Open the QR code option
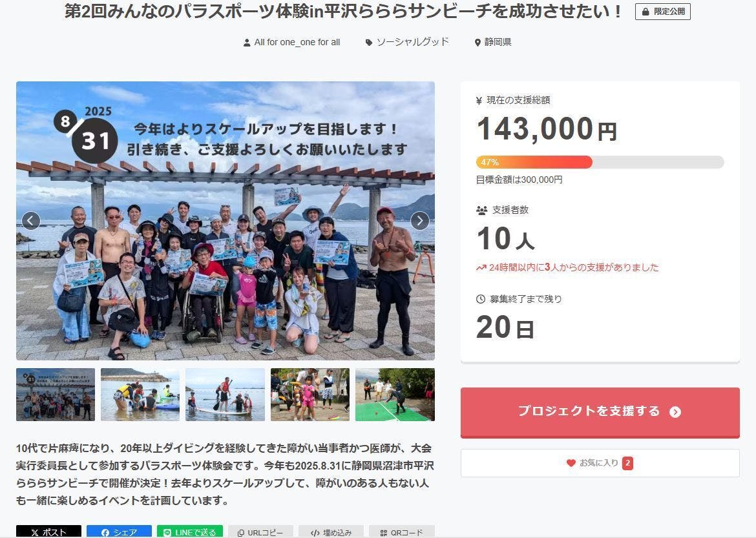 tap(401, 532)
